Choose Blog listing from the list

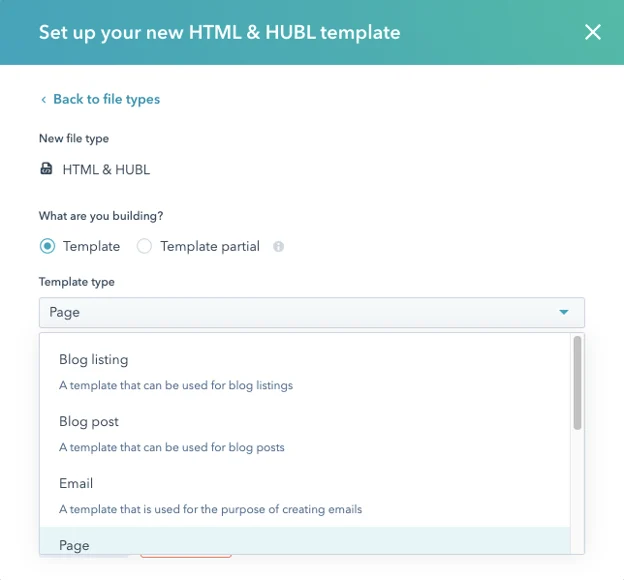tap(305, 372)
